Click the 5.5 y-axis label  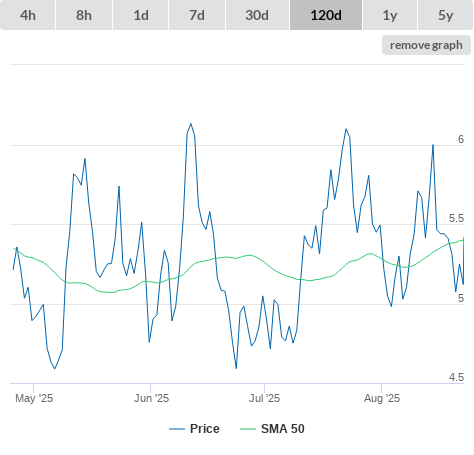(x=456, y=218)
